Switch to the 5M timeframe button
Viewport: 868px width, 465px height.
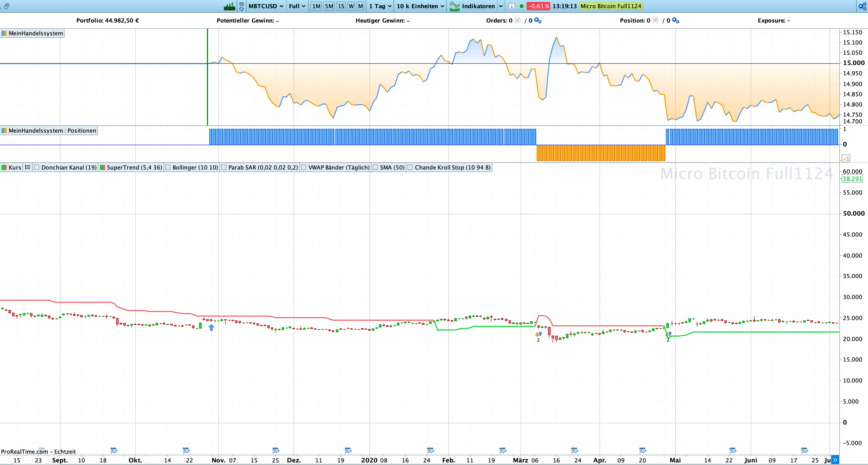tap(329, 6)
